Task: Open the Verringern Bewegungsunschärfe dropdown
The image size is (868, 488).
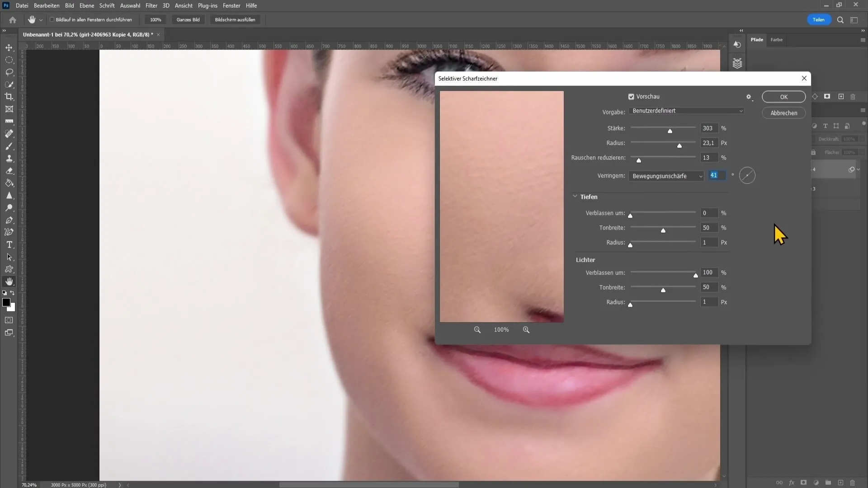Action: [666, 176]
